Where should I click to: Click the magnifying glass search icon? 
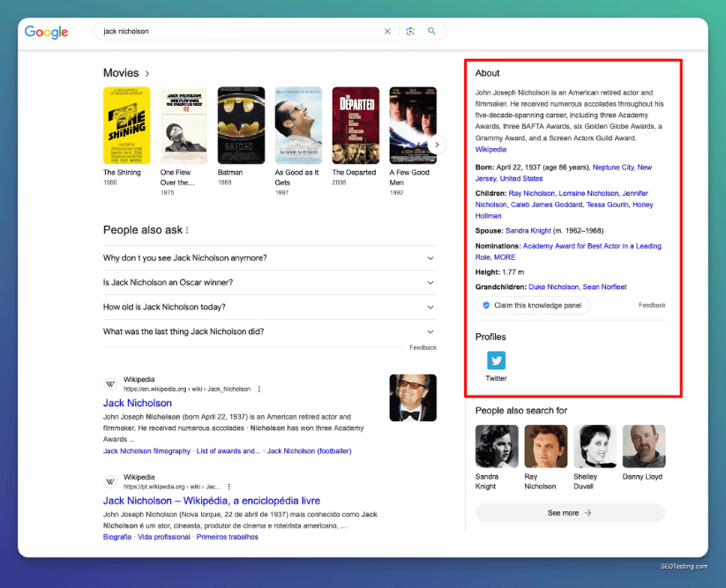pos(432,31)
